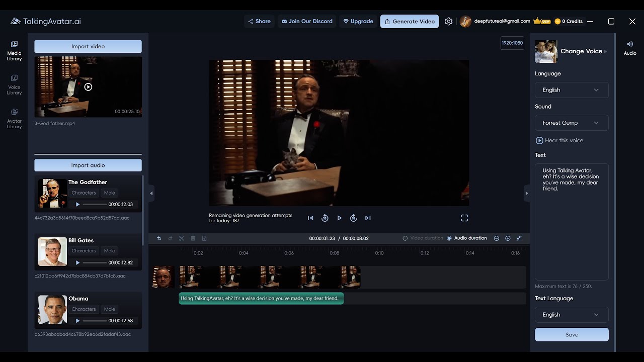Expand the Text Language dropdown
The width and height of the screenshot is (644, 362).
pyautogui.click(x=572, y=314)
